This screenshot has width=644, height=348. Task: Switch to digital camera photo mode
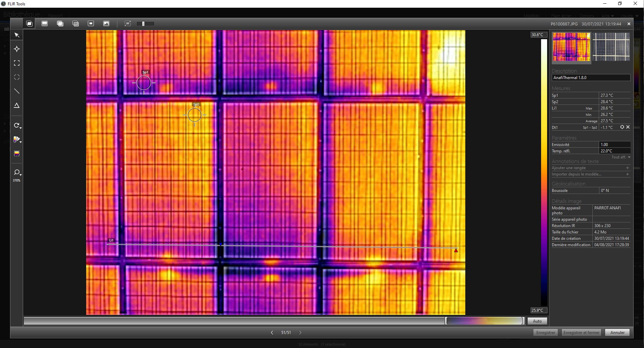pyautogui.click(x=106, y=23)
